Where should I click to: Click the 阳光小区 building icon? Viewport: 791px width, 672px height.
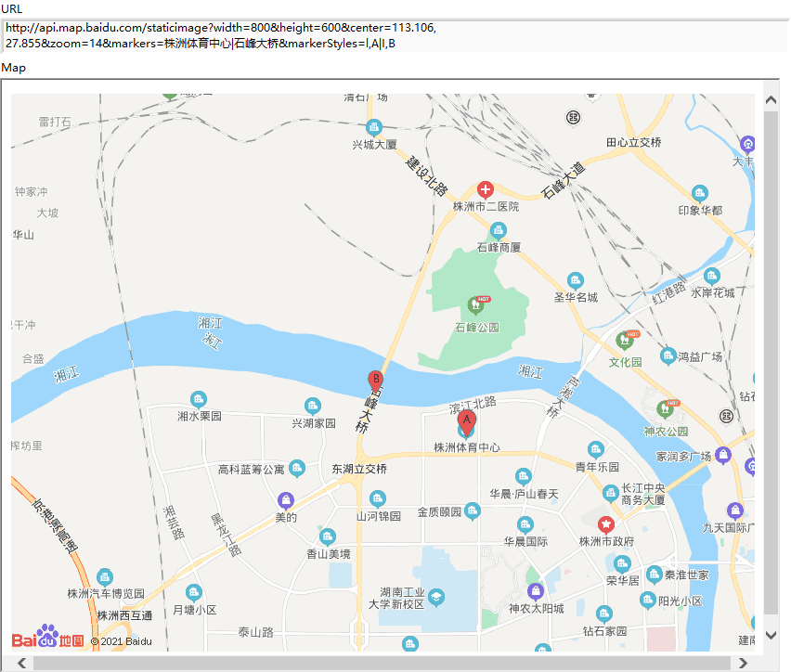click(x=647, y=601)
